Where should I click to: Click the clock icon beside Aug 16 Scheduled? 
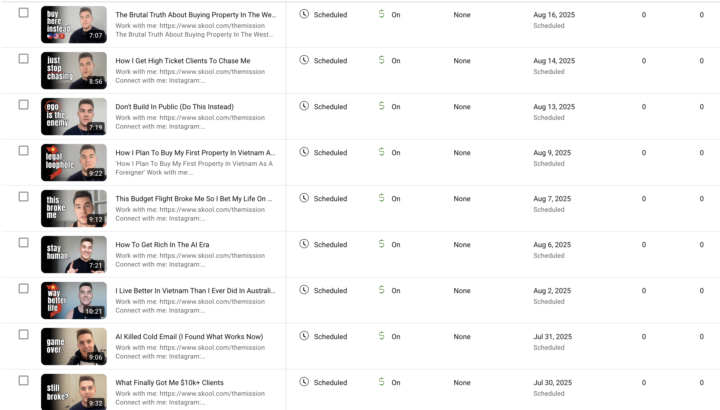click(304, 15)
